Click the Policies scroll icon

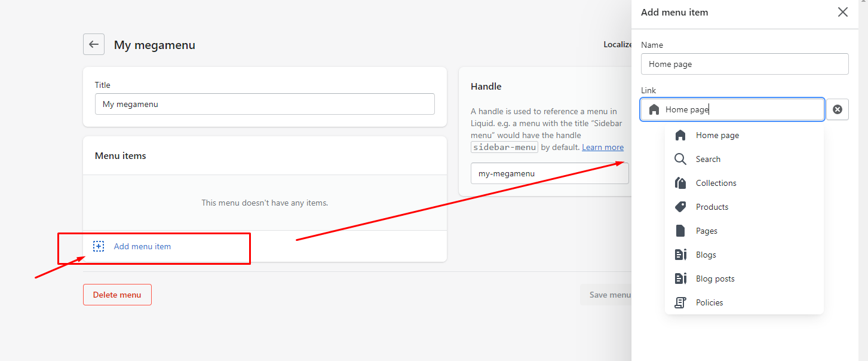coord(680,303)
